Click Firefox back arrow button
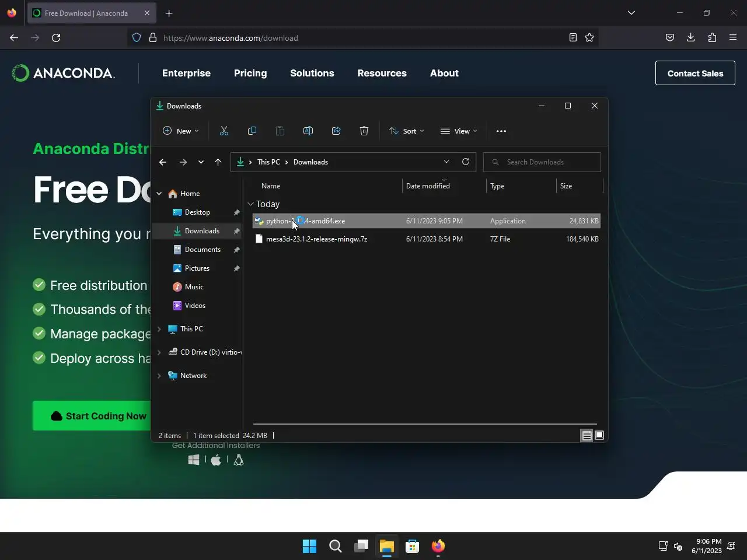Viewport: 747px width, 560px height. click(x=14, y=38)
